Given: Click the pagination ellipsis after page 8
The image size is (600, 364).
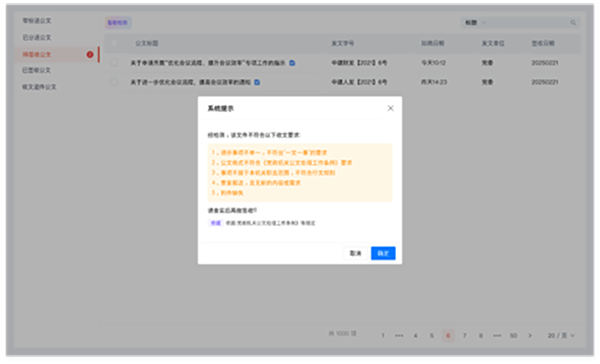Looking at the screenshot, I should coord(497,336).
